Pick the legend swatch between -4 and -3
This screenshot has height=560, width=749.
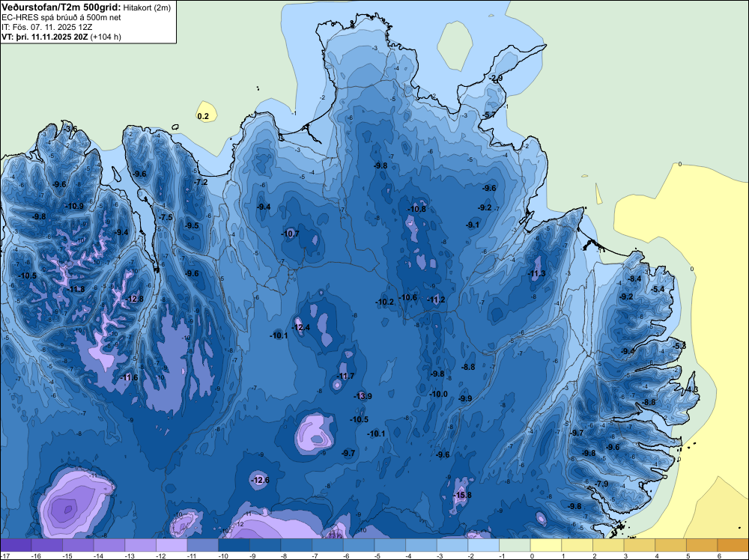(x=421, y=545)
